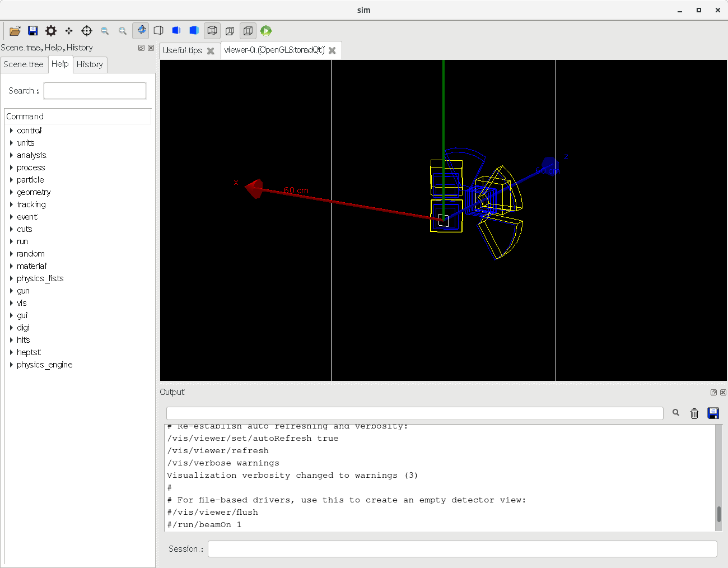Switch to solid surfaces rendering
728x568 pixels.
[x=194, y=31]
